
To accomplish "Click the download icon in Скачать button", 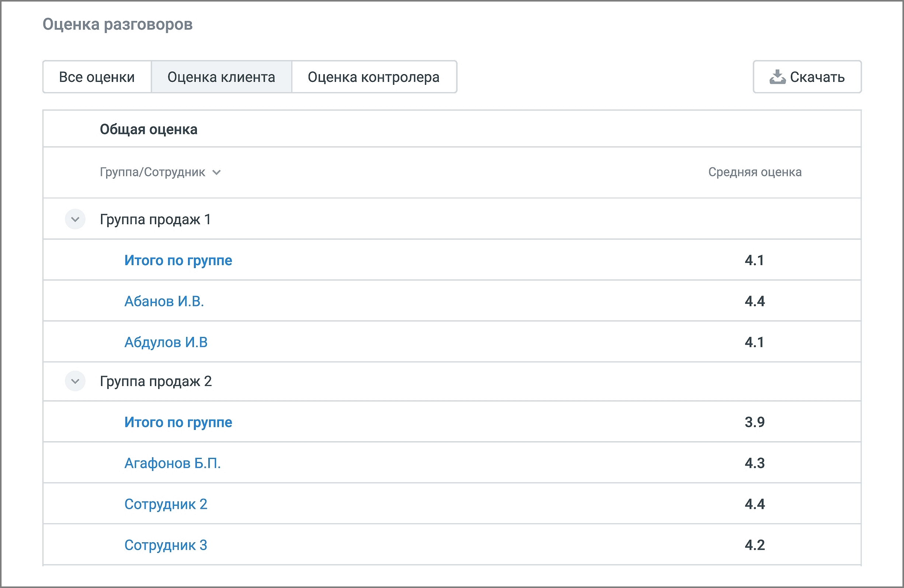I will pyautogui.click(x=777, y=77).
